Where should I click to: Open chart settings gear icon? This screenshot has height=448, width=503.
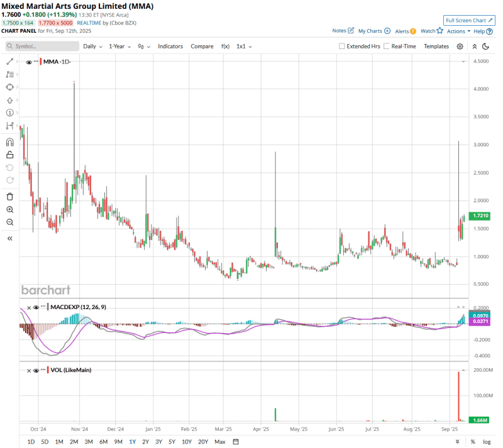click(460, 46)
